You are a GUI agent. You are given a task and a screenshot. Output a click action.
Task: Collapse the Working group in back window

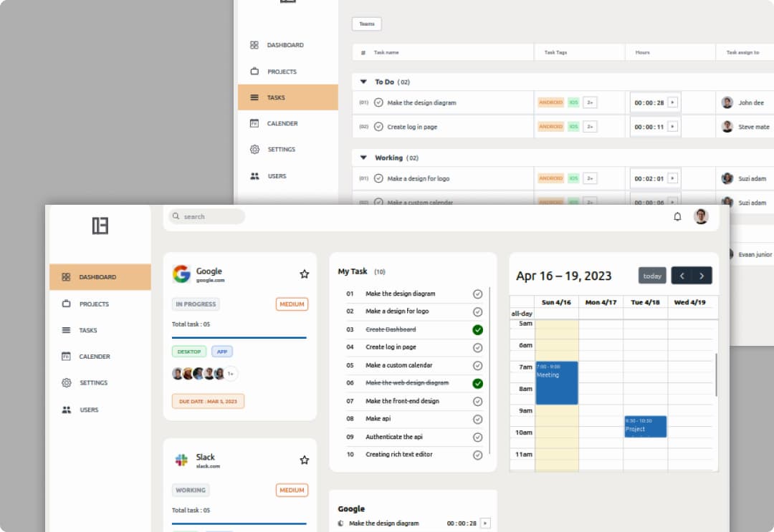point(363,158)
